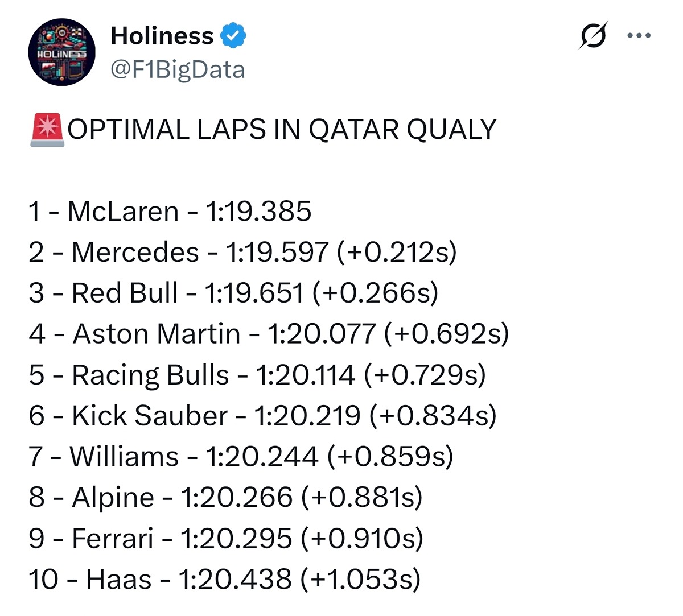Click the OPTIMAL LAPS IN QATAR QUALY headline
Viewport: 683px width, 616px height.
282,130
